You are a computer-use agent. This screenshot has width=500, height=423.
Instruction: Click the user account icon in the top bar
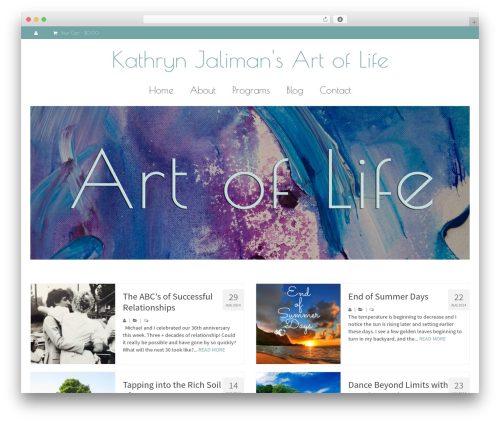pos(36,33)
